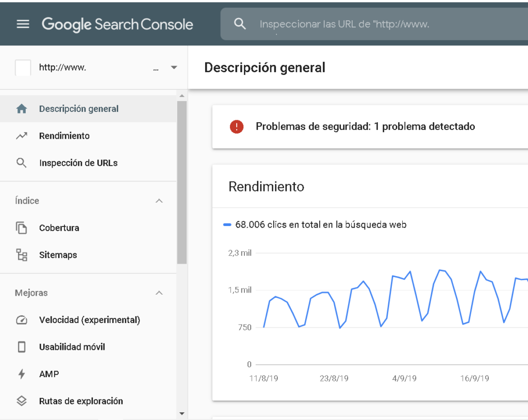Image resolution: width=528 pixels, height=420 pixels.
Task: Open Inspección de URLs in sidebar
Action: pyautogui.click(x=88, y=163)
